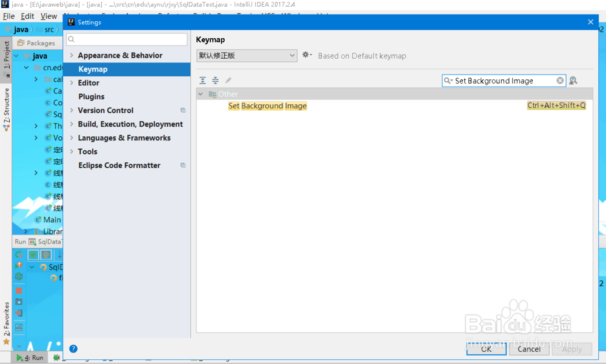Toggle Show Passed tests icon
Viewport: 606px width, 364px height.
pos(33,254)
